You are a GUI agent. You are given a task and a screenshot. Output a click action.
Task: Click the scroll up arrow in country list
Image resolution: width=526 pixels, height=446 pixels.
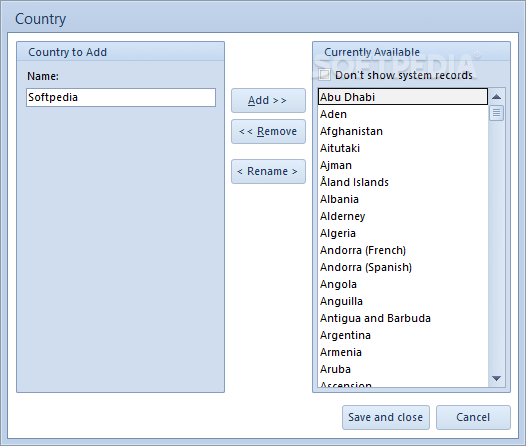point(496,97)
